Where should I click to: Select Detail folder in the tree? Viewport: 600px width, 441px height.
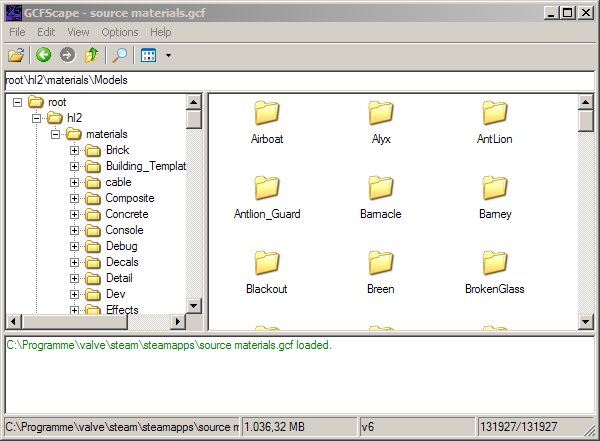[x=119, y=278]
